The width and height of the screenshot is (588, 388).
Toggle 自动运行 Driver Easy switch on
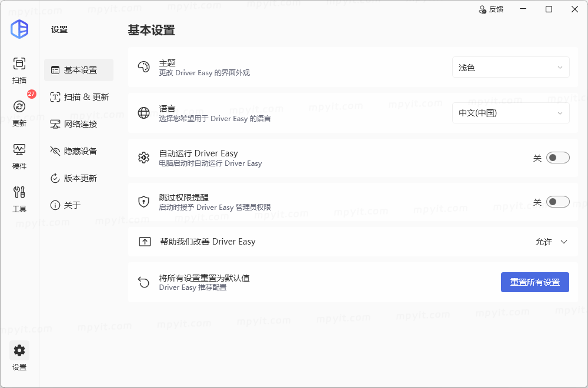coord(557,158)
